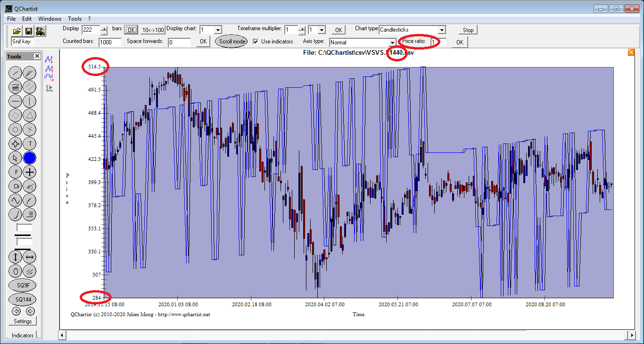The height and width of the screenshot is (344, 644).
Task: Select the triangle shape tool
Action: click(x=30, y=115)
